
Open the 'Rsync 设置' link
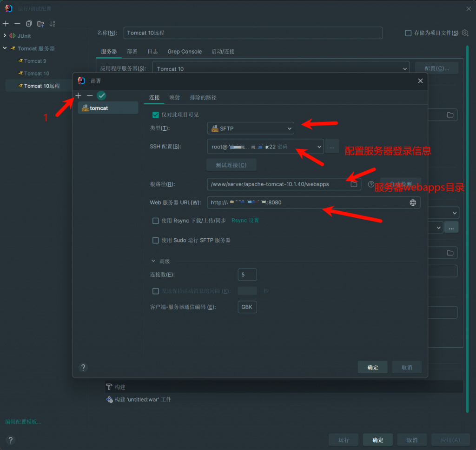[x=245, y=221]
